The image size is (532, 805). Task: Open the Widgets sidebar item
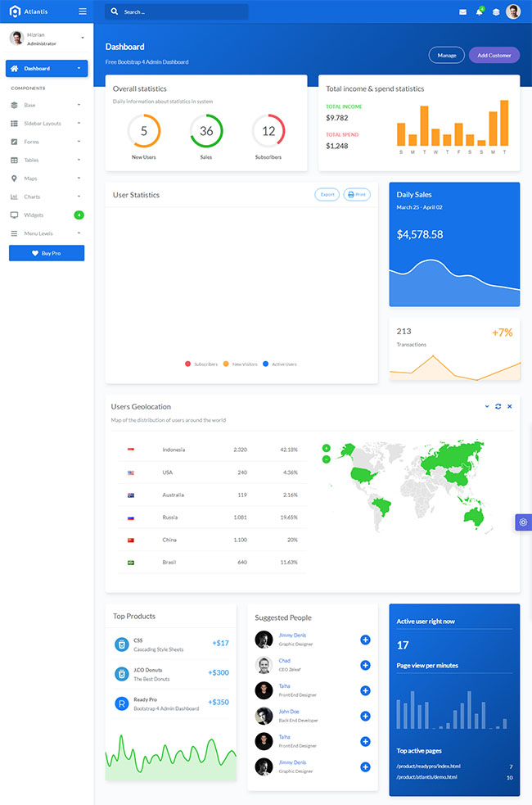[46, 215]
